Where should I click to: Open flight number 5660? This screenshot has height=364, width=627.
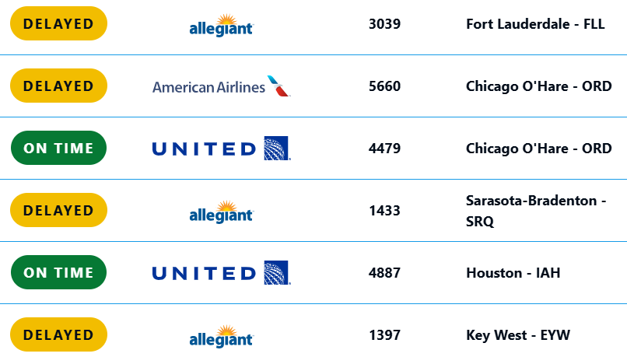coord(384,86)
